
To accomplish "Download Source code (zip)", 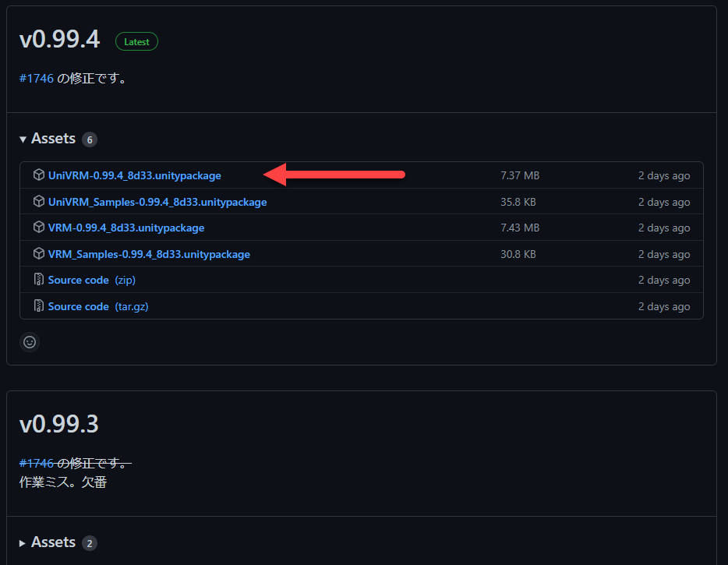I will click(92, 280).
